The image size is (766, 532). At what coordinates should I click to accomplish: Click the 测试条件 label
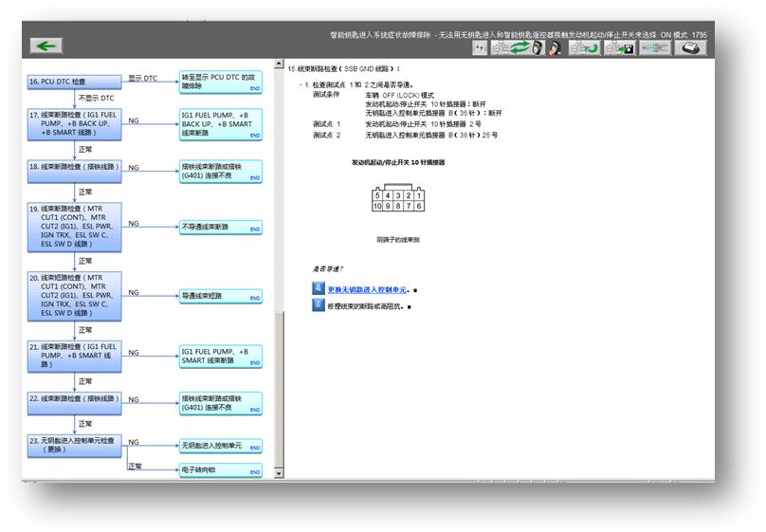click(x=326, y=94)
